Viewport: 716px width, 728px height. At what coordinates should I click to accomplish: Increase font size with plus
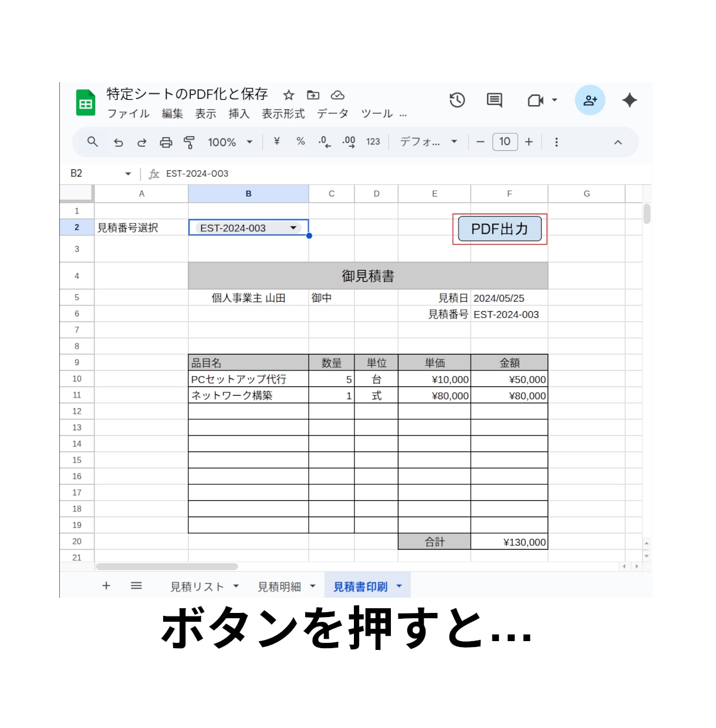point(529,142)
